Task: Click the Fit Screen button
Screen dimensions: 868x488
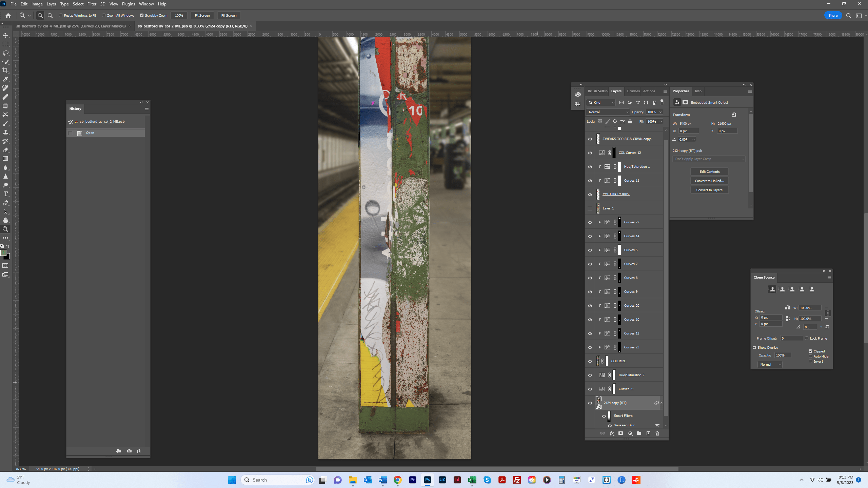Action: pos(202,15)
